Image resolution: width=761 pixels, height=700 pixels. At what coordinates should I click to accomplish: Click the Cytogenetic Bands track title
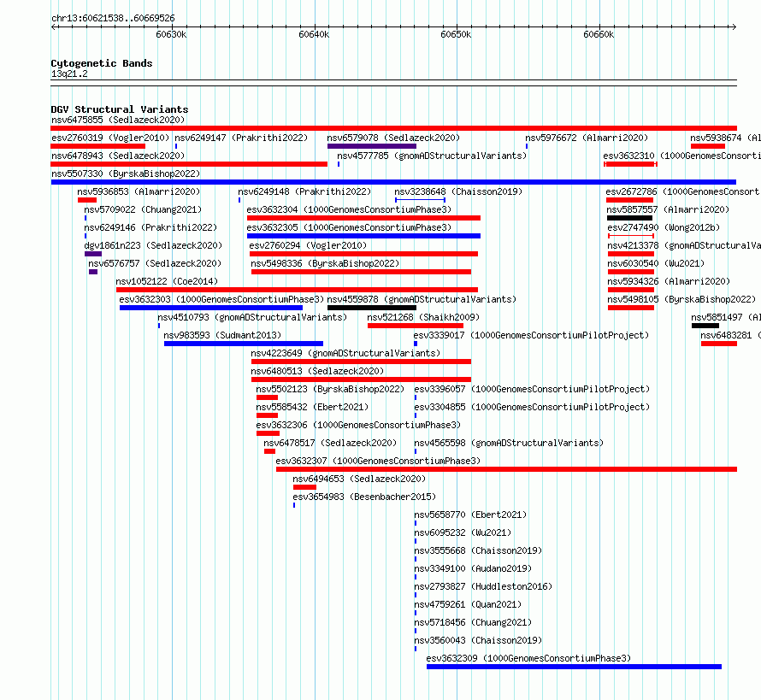click(102, 63)
